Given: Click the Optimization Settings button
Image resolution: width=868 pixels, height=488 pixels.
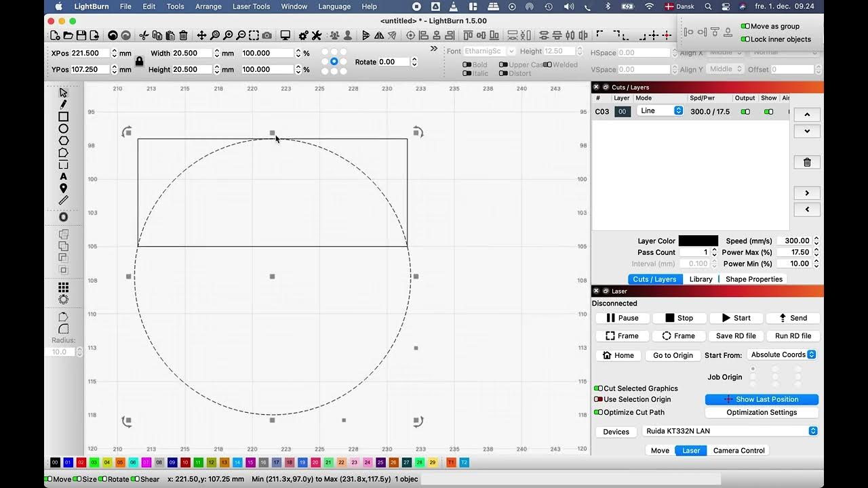Looking at the screenshot, I should pos(762,412).
